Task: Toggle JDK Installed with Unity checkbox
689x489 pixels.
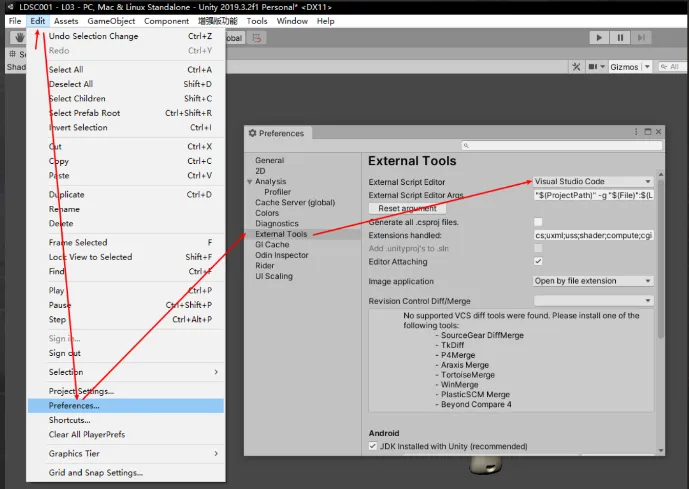Action: tap(373, 446)
